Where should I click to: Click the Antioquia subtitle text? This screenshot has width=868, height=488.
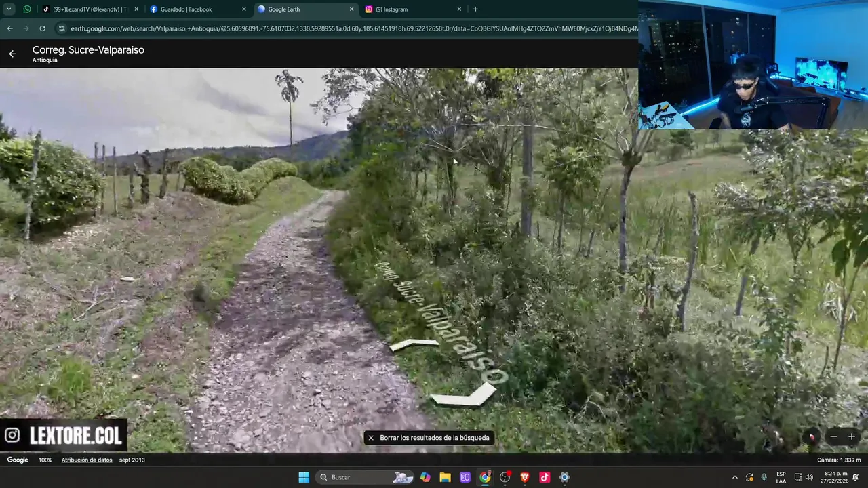point(45,60)
